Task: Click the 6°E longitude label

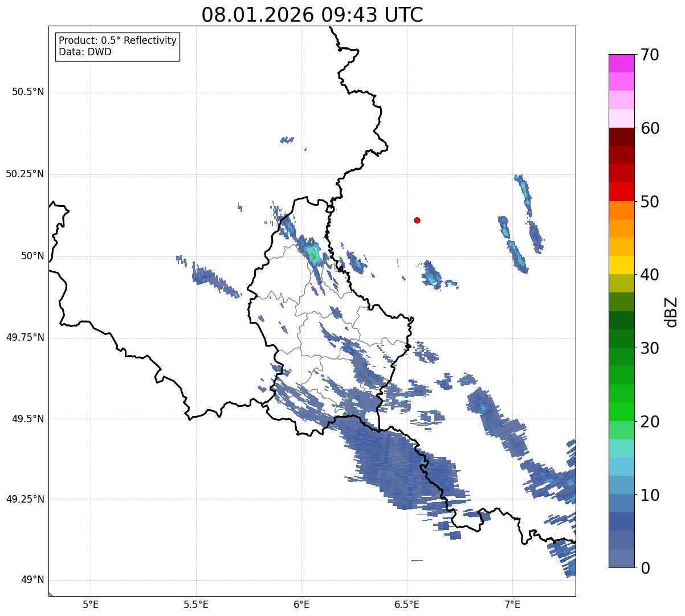Action: [x=301, y=604]
